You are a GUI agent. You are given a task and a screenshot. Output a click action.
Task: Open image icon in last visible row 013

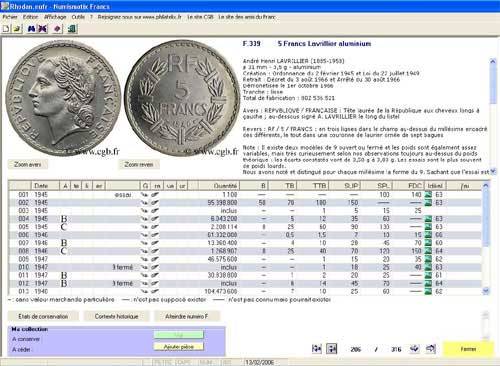pyautogui.click(x=428, y=291)
